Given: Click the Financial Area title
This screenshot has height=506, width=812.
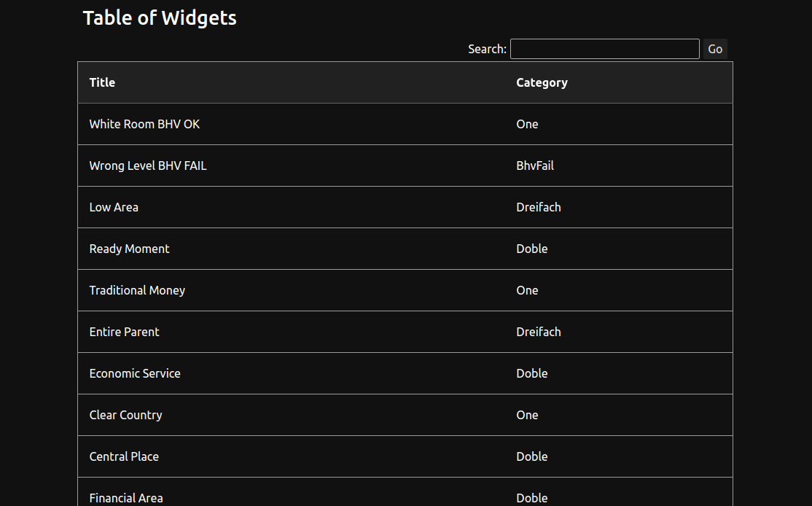Looking at the screenshot, I should (126, 498).
